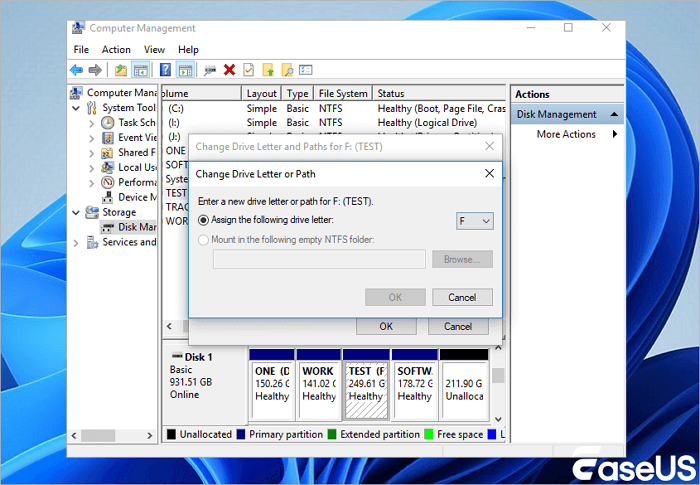Open the Action menu
This screenshot has width=700, height=485.
coord(116,50)
